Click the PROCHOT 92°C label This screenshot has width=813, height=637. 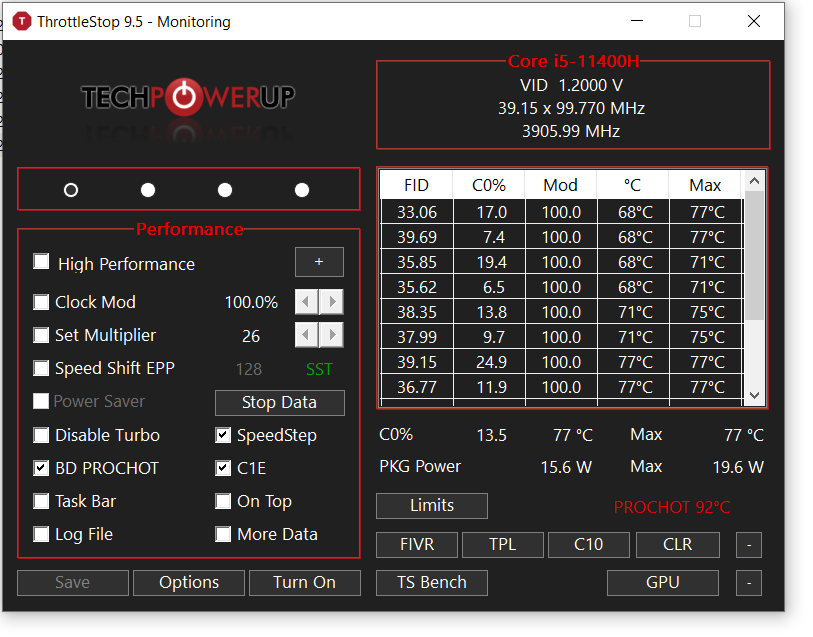(x=672, y=507)
